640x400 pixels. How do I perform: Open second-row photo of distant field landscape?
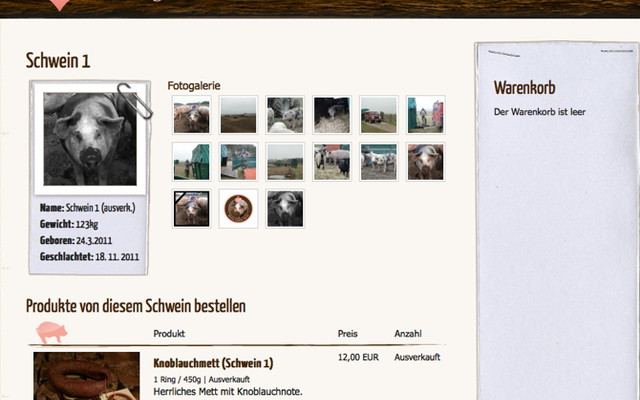coord(285,162)
